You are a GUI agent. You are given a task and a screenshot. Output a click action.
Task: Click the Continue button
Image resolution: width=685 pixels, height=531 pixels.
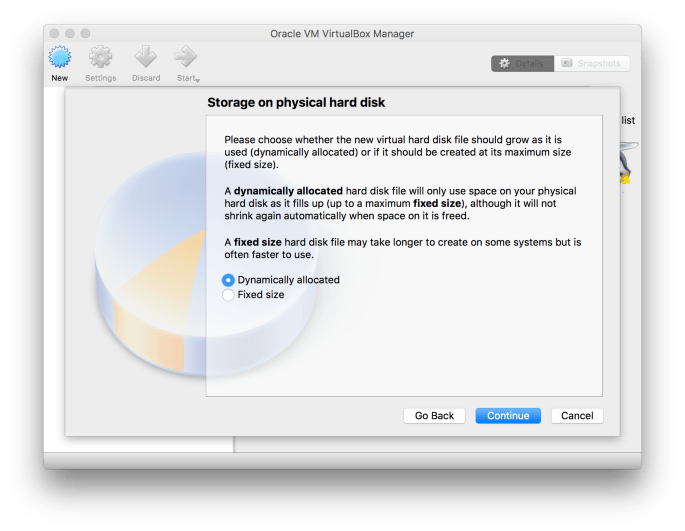pyautogui.click(x=508, y=416)
